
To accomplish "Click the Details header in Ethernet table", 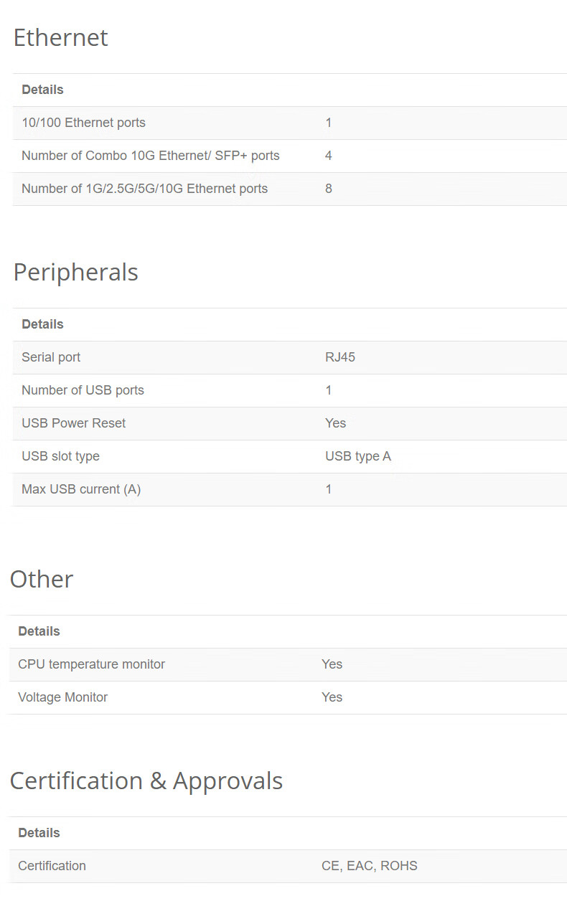I will tap(42, 90).
